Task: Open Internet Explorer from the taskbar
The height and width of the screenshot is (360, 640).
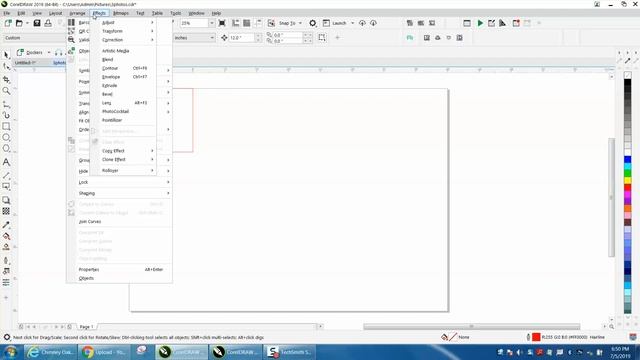Action: [x=50, y=352]
